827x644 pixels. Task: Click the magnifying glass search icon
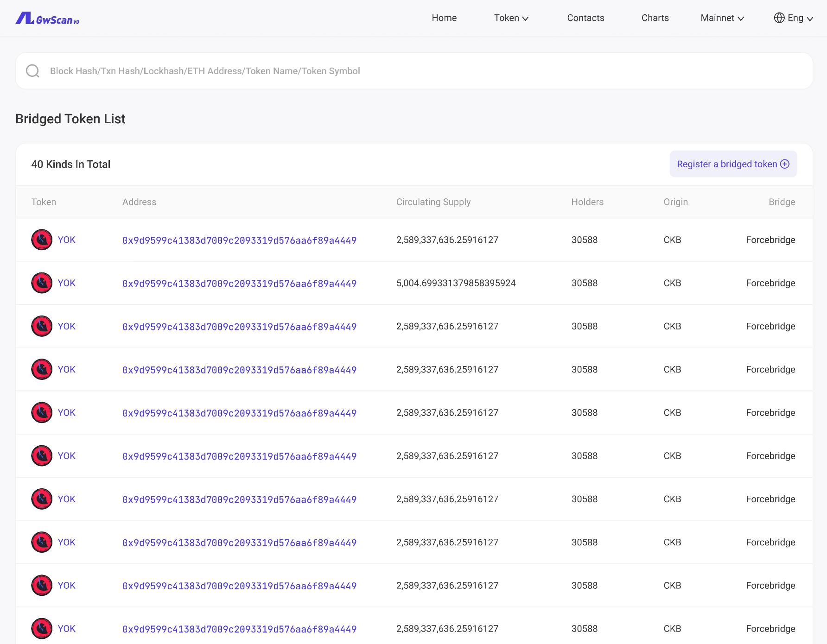coord(32,70)
